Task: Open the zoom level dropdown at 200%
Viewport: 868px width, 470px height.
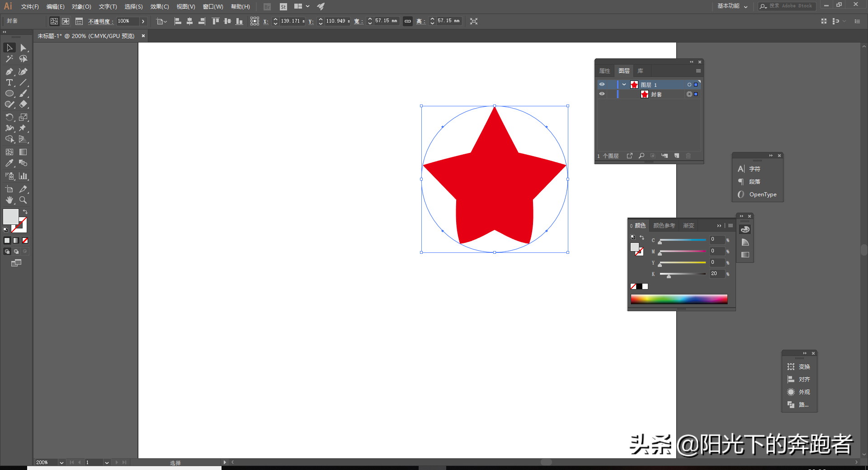Action: click(x=61, y=462)
